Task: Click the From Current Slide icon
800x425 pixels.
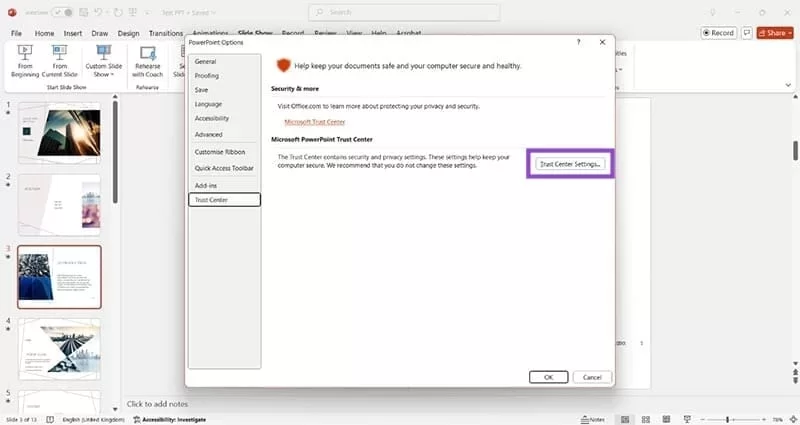Action: point(60,52)
